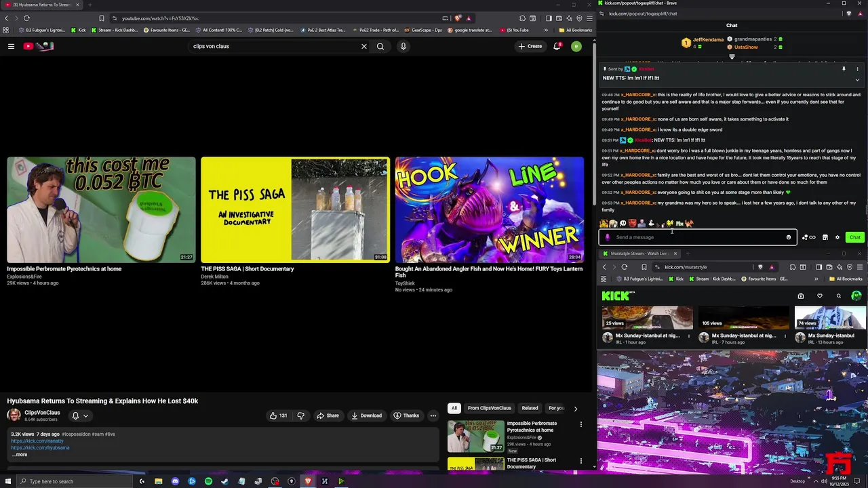This screenshot has height=488, width=868.
Task: Open the 105 views Kick video thumbnail
Action: 743,317
